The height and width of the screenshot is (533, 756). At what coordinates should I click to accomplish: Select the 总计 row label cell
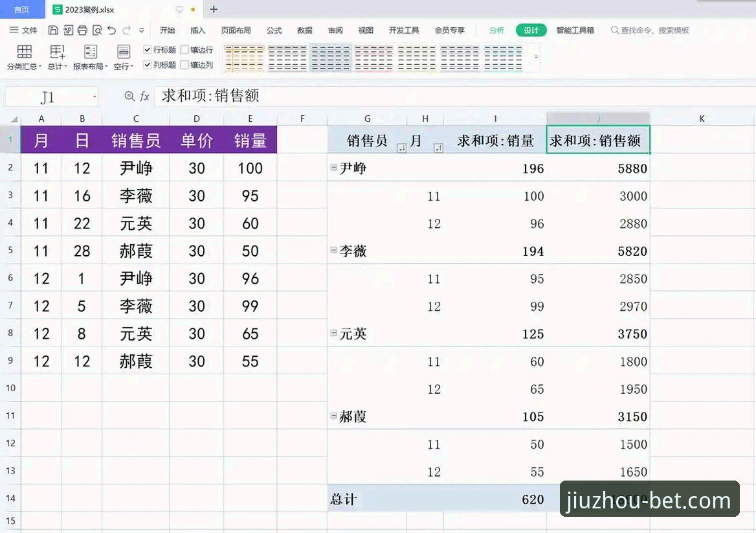pos(367,499)
